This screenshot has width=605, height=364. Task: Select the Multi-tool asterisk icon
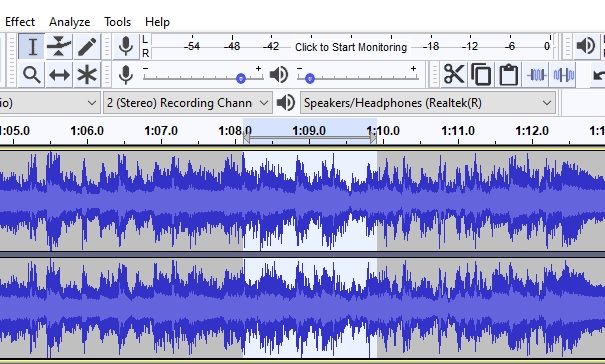click(87, 74)
